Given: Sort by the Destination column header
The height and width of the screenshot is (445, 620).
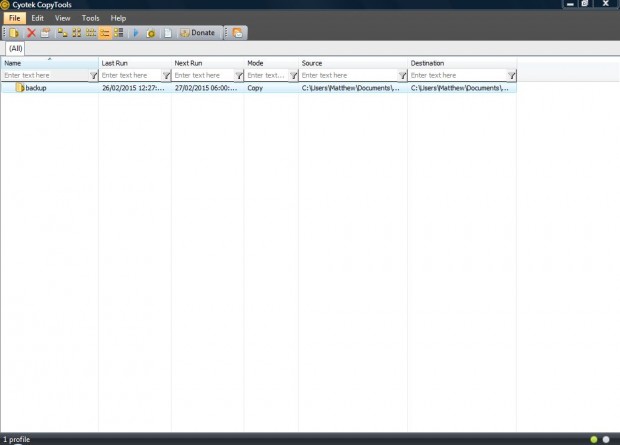Looking at the screenshot, I should (x=462, y=63).
